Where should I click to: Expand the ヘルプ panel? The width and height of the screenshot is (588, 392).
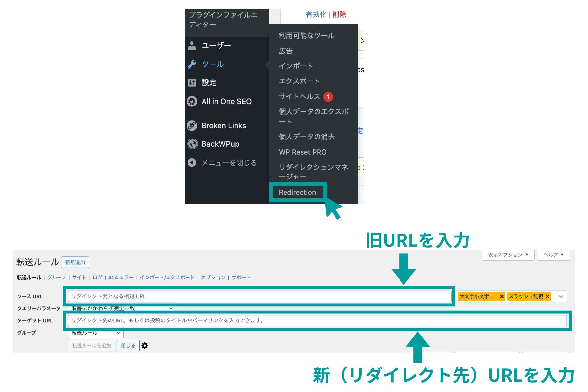coord(554,255)
